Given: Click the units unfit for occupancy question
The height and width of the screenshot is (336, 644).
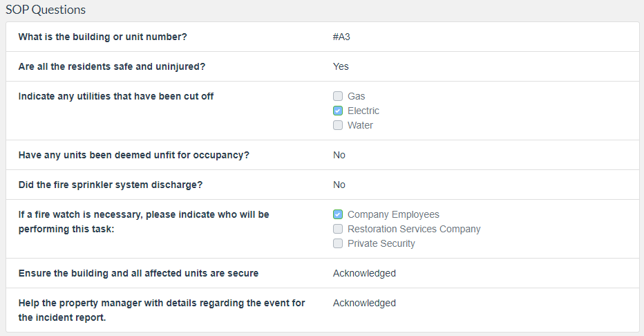Looking at the screenshot, I should [x=133, y=155].
